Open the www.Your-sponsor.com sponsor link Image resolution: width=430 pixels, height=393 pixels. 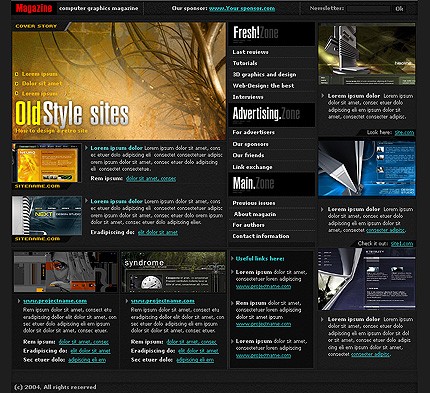[x=242, y=8]
